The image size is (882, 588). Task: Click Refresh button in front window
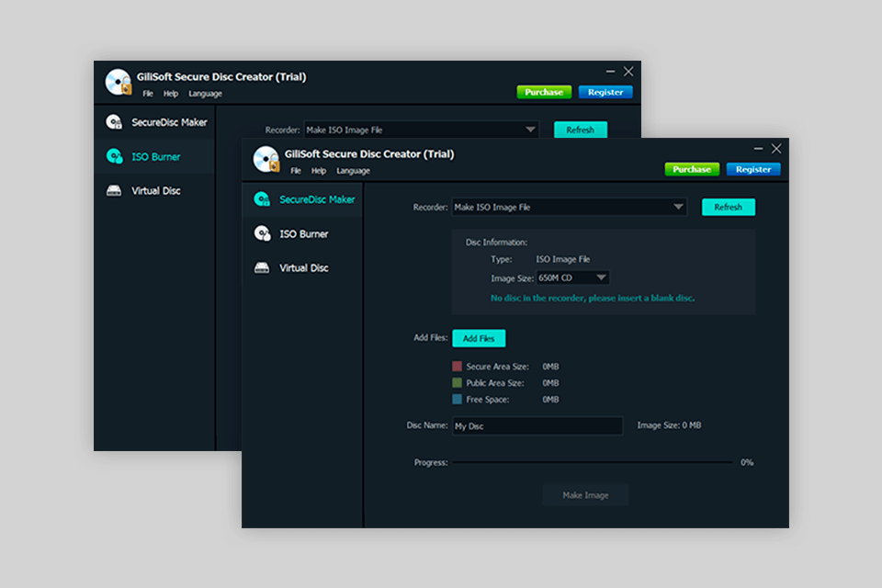729,207
